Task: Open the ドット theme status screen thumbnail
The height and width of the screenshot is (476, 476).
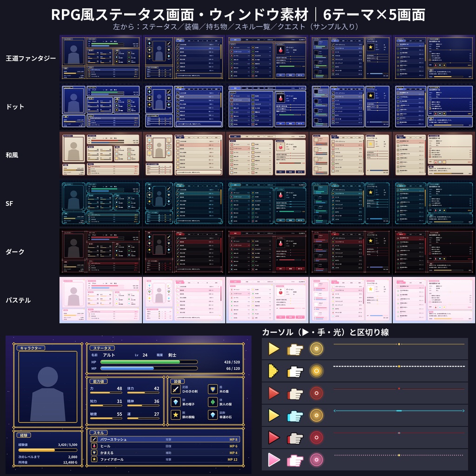Action: tap(101, 106)
